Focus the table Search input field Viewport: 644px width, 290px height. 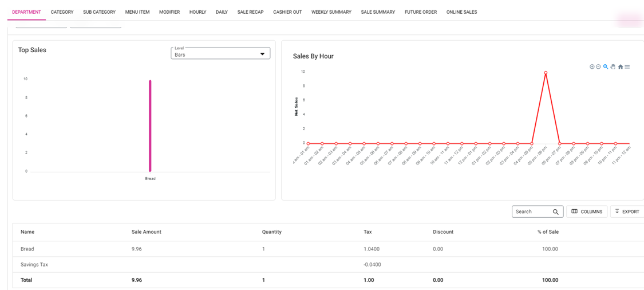[531, 212]
